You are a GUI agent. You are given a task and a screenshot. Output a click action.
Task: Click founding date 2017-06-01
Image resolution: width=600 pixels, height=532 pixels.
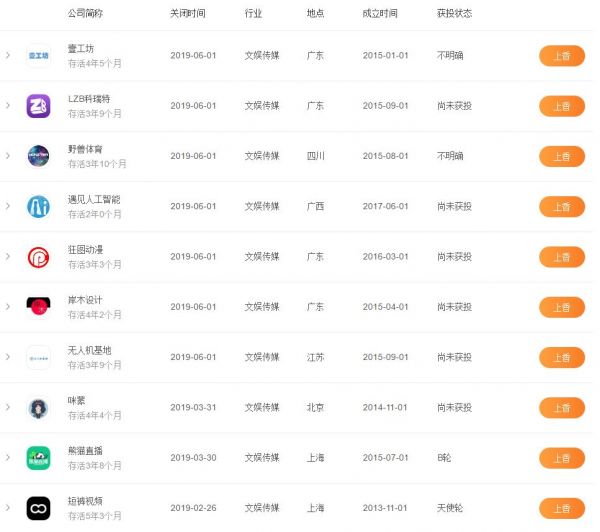tap(385, 206)
